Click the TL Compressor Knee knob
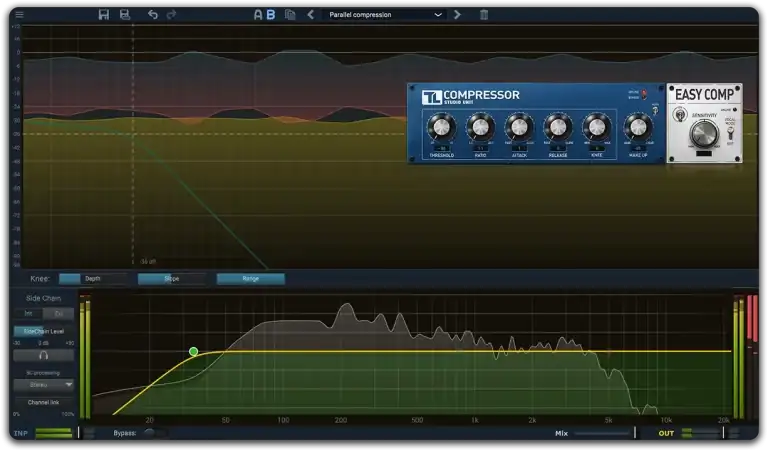Screen dimensions: 768x451 point(597,127)
